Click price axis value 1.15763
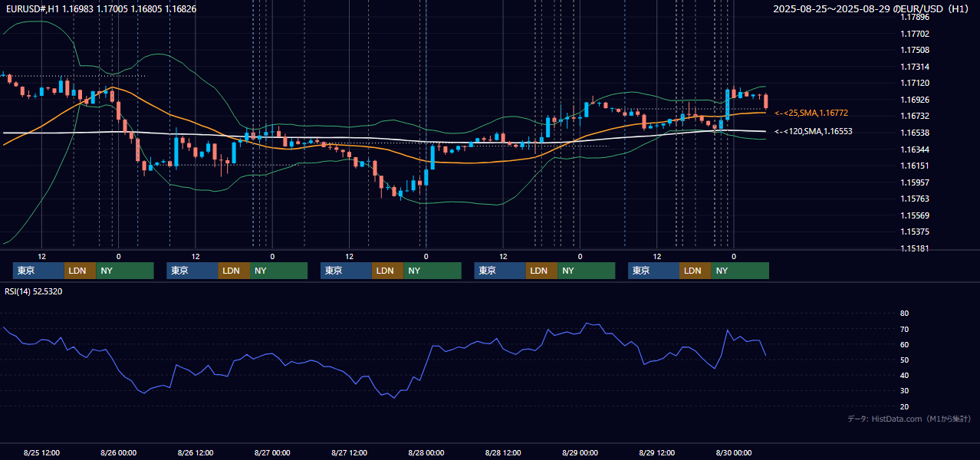This screenshot has width=980, height=460. [914, 199]
